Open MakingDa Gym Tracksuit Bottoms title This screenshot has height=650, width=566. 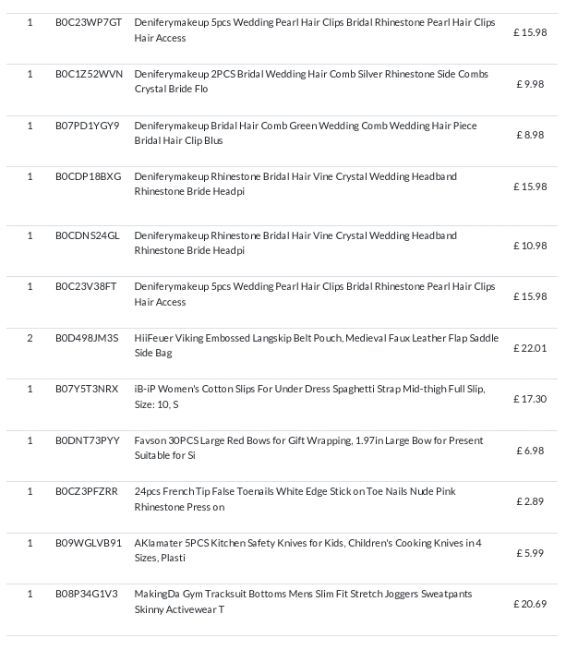pos(303,601)
